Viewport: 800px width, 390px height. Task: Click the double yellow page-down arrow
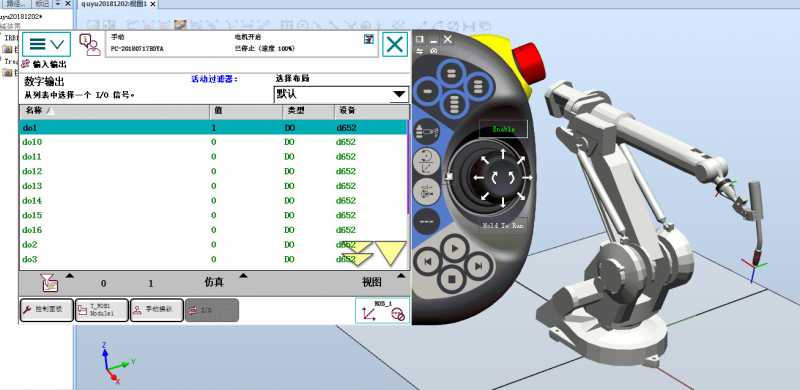pyautogui.click(x=357, y=253)
